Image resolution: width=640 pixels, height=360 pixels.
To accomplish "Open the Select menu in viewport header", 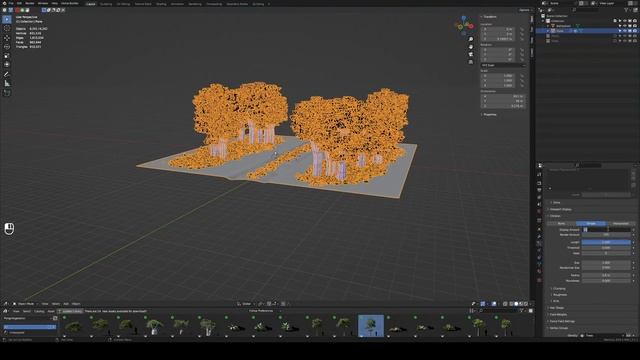I will (56, 304).
